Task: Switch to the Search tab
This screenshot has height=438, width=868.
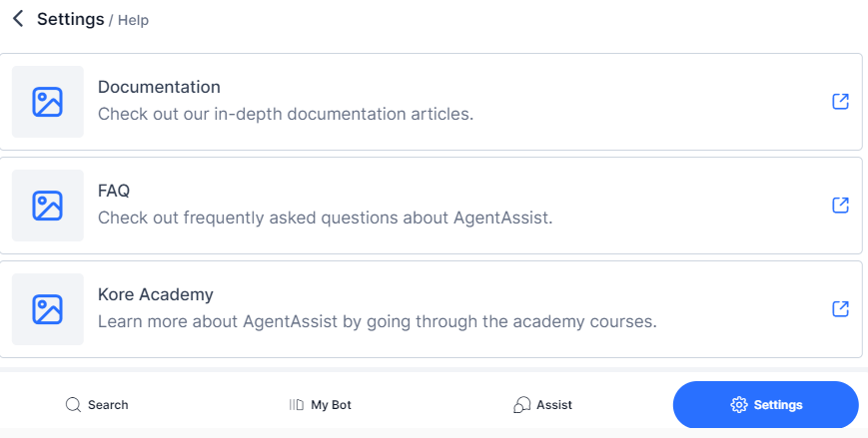Action: [x=108, y=405]
